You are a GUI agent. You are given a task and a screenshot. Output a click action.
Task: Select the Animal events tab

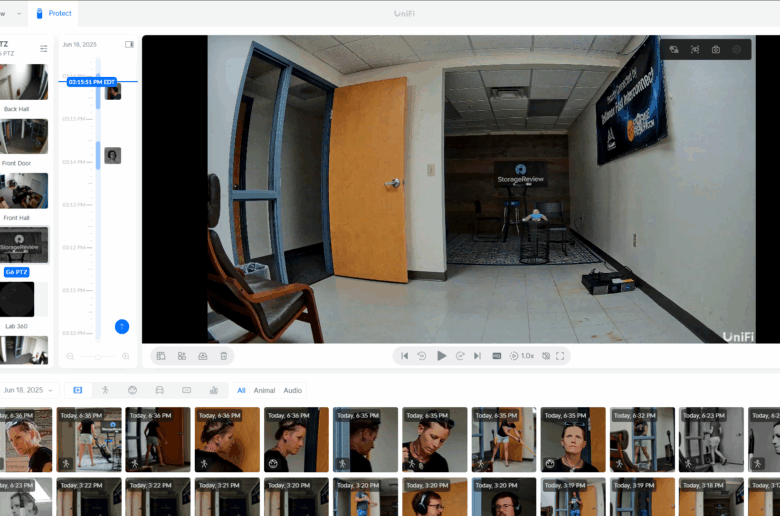(x=264, y=391)
